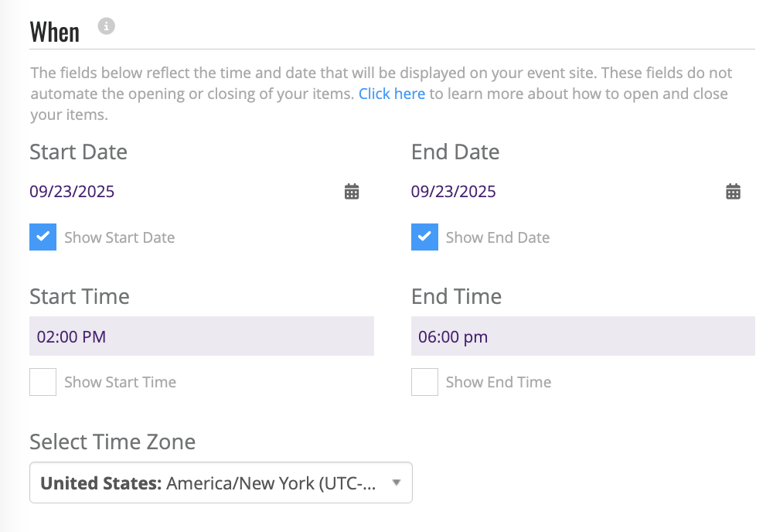This screenshot has width=773, height=532.
Task: Click the info icon beside When heading
Action: (106, 26)
